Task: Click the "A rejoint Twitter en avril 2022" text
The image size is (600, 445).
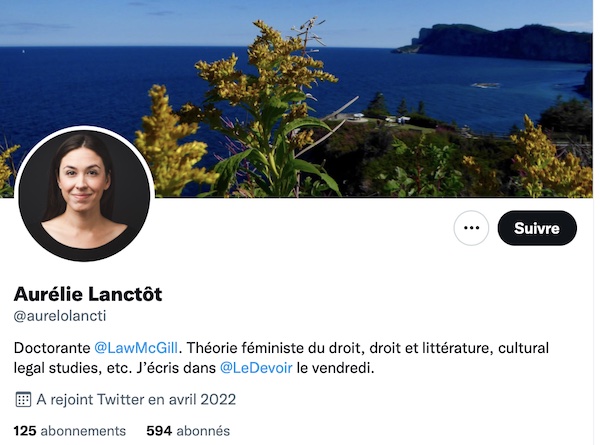Action: point(136,399)
